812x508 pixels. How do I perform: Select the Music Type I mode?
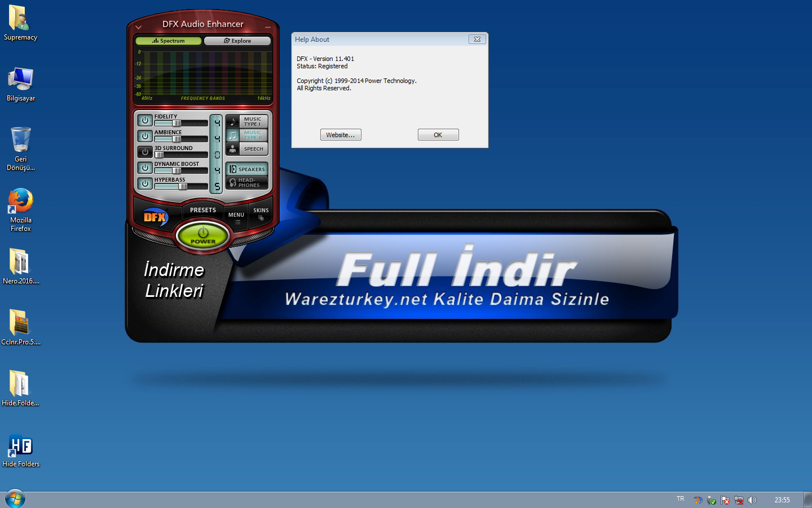point(247,121)
